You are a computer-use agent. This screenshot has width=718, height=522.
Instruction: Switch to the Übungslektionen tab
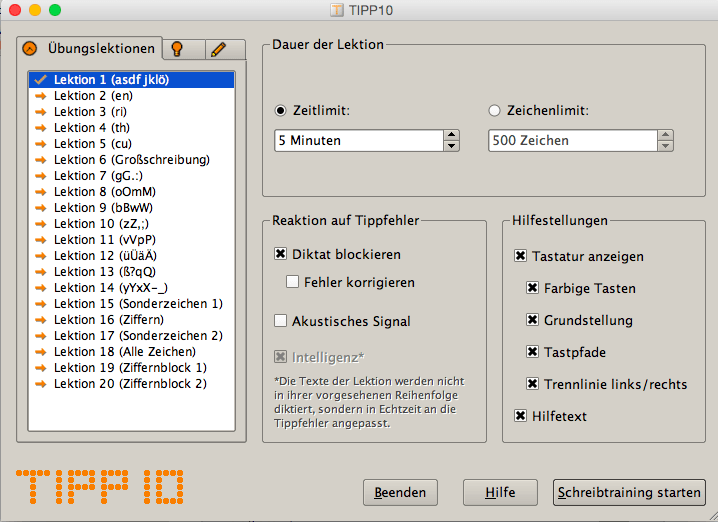89,49
